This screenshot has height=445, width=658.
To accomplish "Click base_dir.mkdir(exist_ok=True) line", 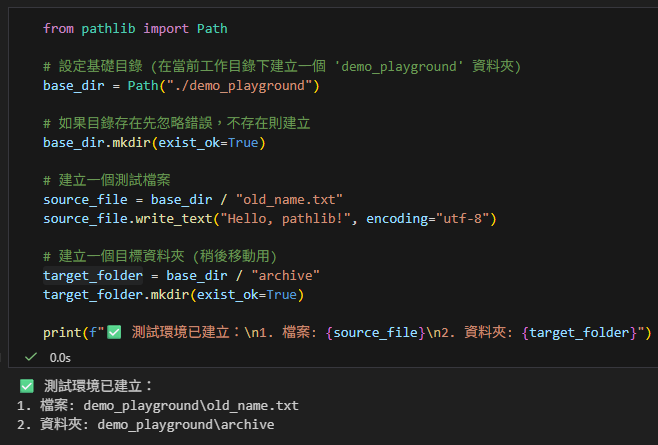I will pos(154,143).
